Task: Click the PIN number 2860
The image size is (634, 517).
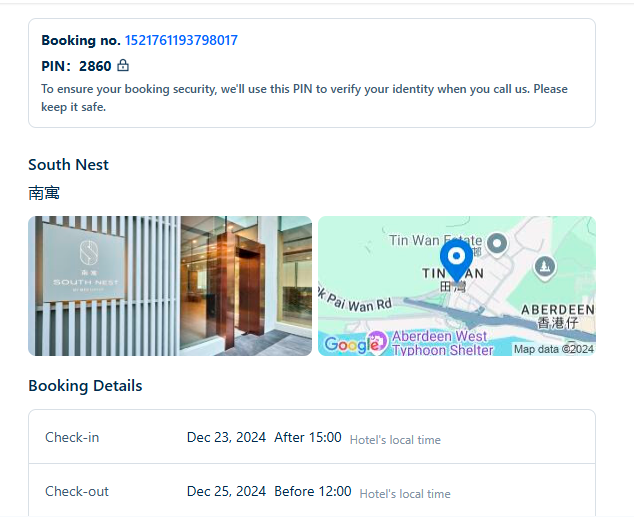Action: [x=95, y=66]
